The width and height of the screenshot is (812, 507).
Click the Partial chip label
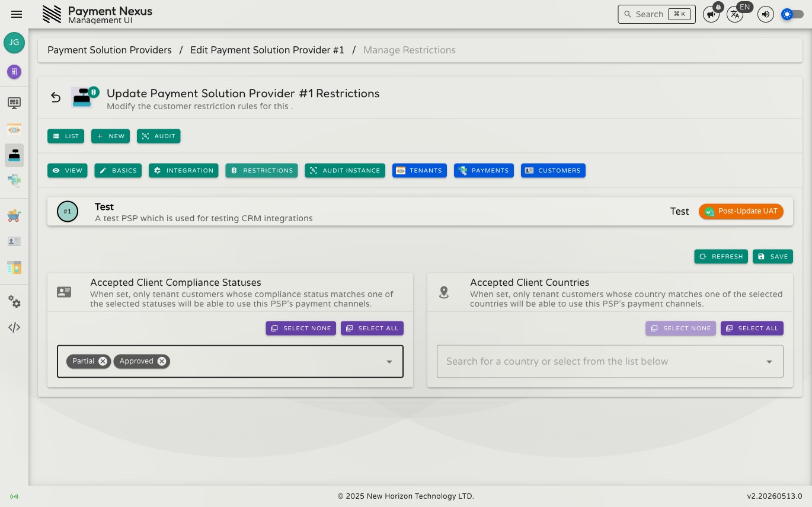click(84, 361)
